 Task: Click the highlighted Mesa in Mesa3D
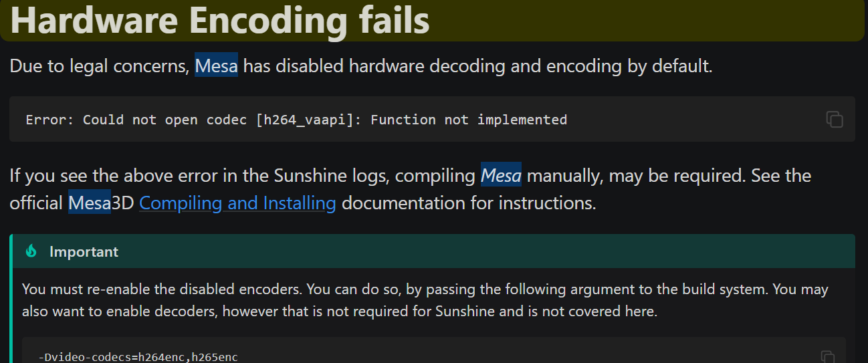(x=90, y=203)
